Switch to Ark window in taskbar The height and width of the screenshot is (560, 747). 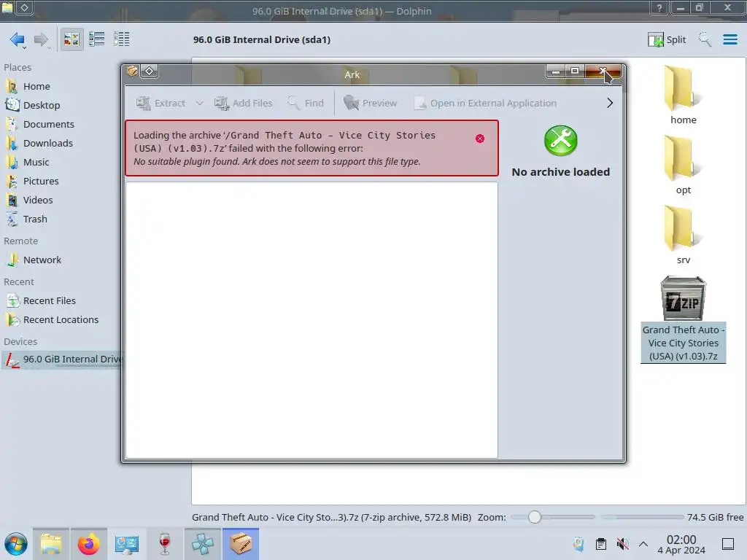tap(241, 544)
